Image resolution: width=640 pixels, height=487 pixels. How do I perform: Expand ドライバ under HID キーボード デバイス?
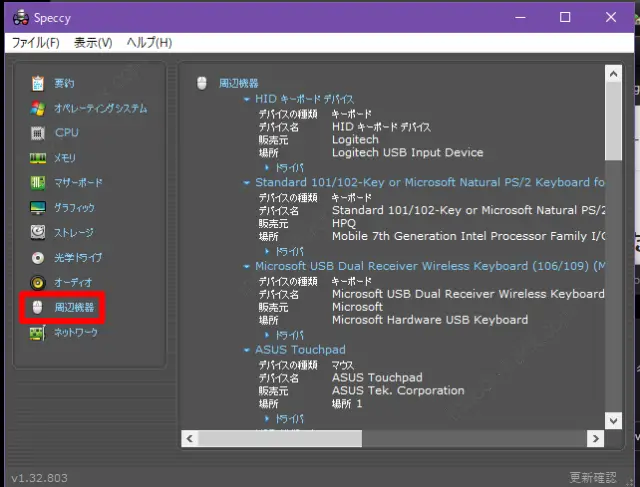(267, 167)
